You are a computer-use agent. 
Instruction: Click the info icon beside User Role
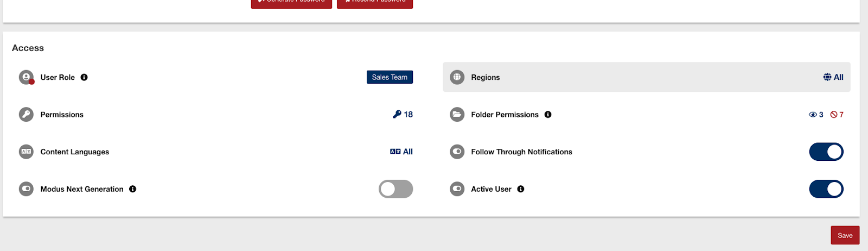tap(84, 77)
